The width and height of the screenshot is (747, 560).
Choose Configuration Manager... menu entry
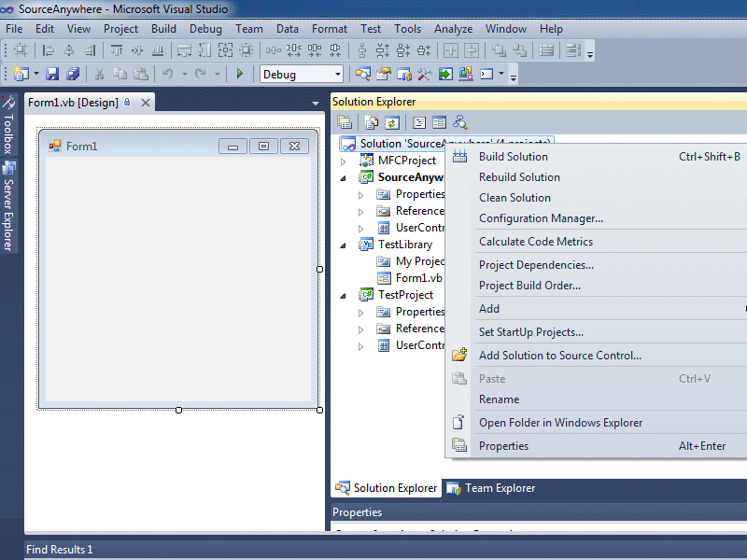pyautogui.click(x=541, y=218)
